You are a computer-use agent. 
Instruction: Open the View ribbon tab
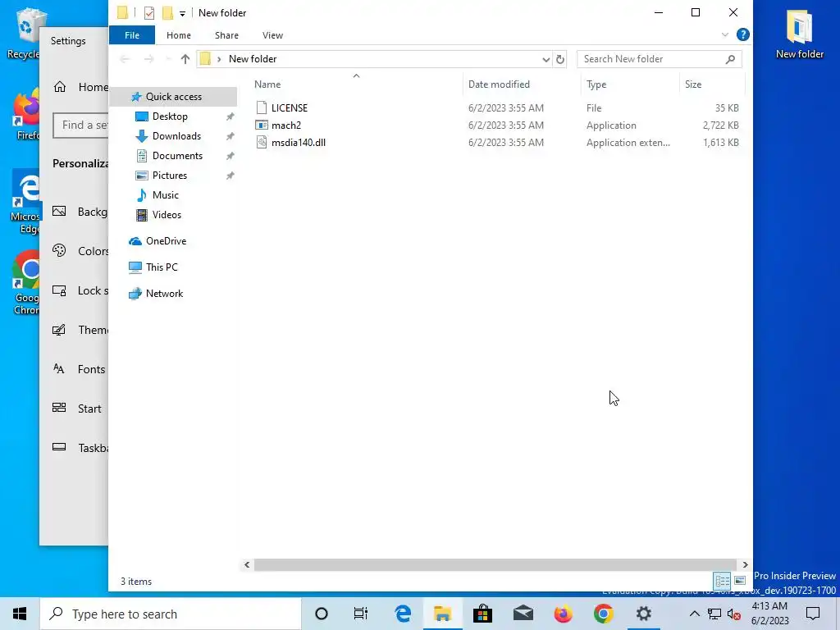point(272,35)
